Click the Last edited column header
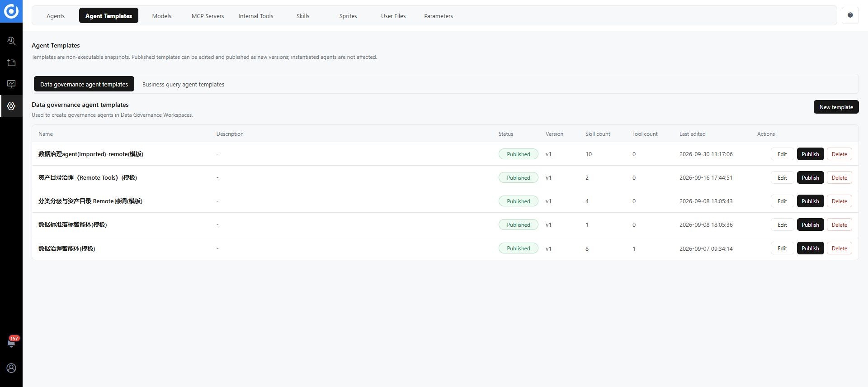 point(692,134)
